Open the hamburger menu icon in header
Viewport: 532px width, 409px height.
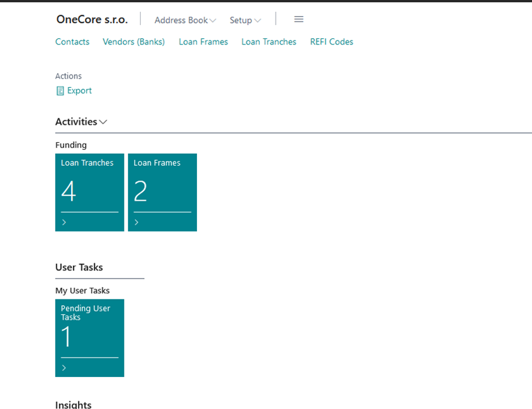(x=299, y=20)
